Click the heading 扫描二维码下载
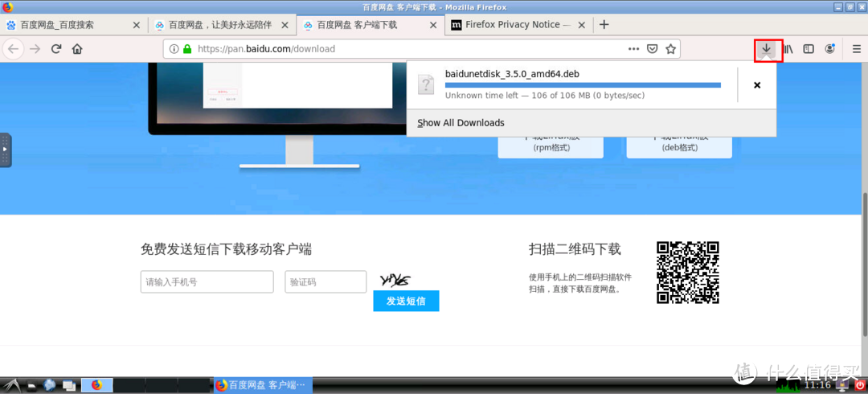The image size is (868, 394). [x=575, y=249]
